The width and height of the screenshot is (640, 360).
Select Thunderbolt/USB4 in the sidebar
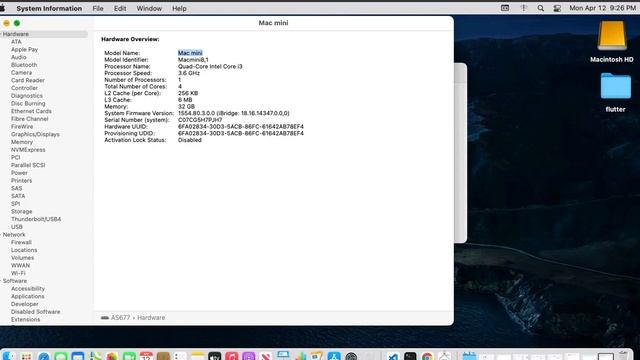coord(36,219)
